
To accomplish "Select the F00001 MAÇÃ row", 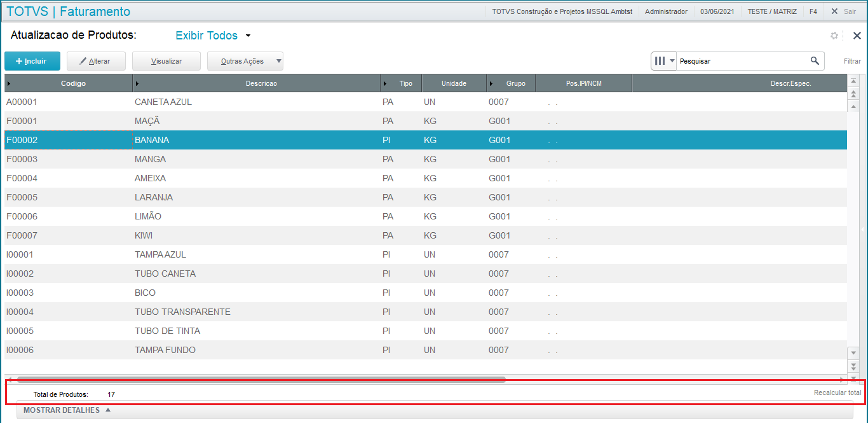I will coord(426,121).
